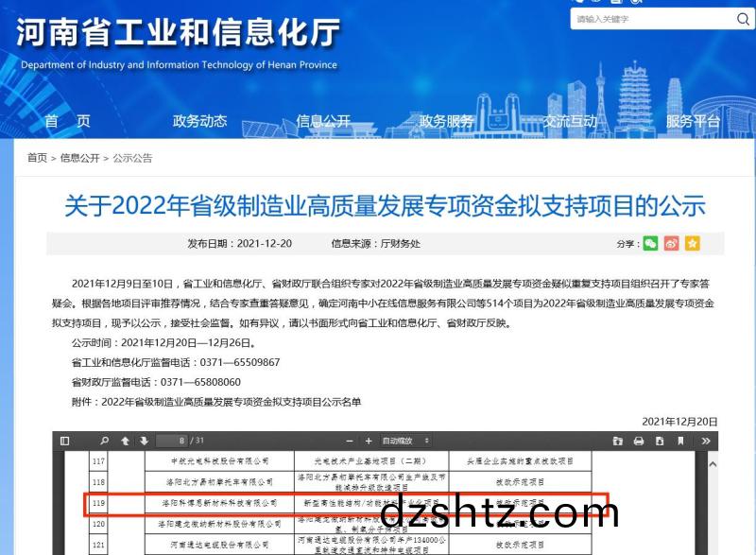This screenshot has height=555, width=756.
Task: Open the PDF sidebar toggle icon
Action: pos(65,440)
